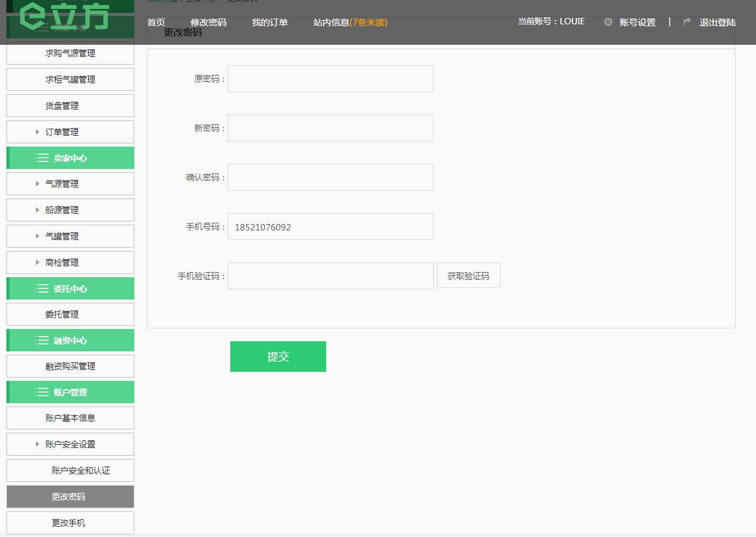The image size is (756, 537).
Task: Focus the 新密码 input field
Action: click(330, 128)
